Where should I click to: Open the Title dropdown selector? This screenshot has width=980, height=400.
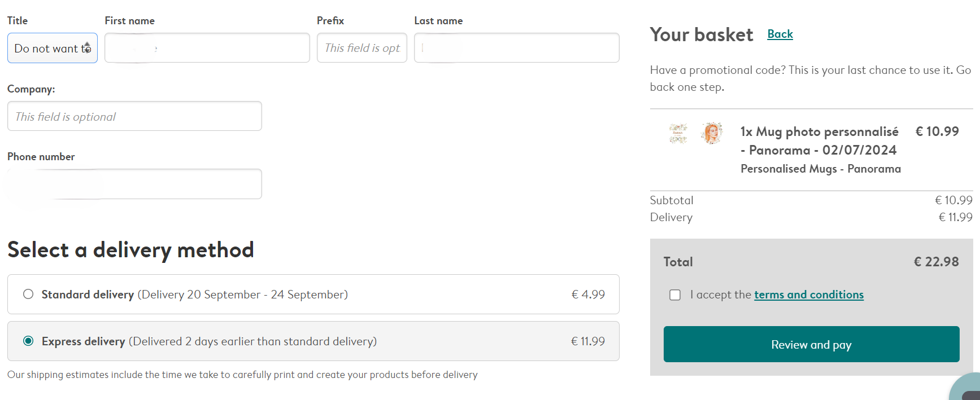(52, 49)
